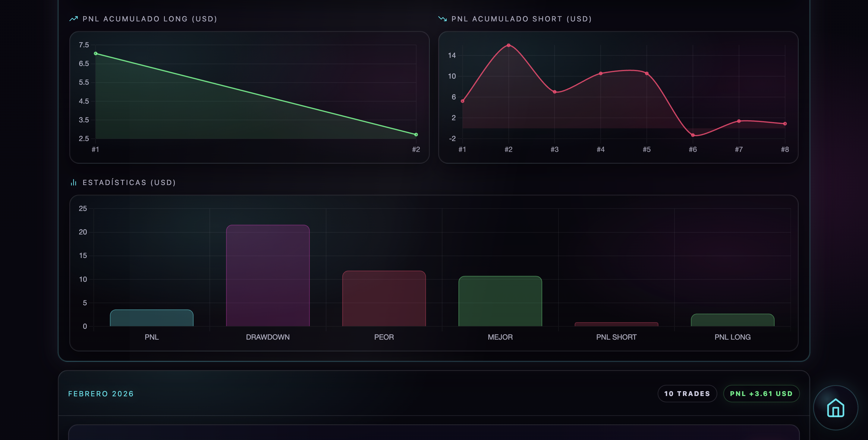Click the DRAWDOWN bar in statistics chart
Image resolution: width=868 pixels, height=440 pixels.
pos(268,275)
